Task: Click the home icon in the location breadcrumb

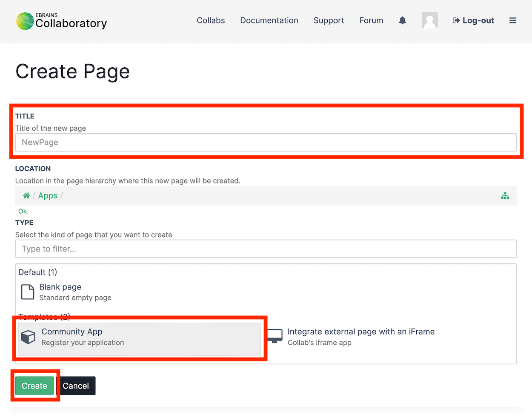Action: [x=26, y=195]
